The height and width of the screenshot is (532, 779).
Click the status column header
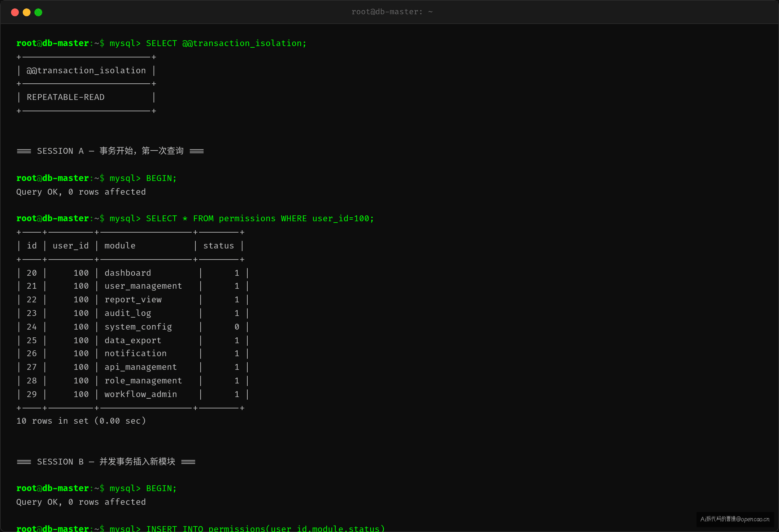tap(218, 246)
